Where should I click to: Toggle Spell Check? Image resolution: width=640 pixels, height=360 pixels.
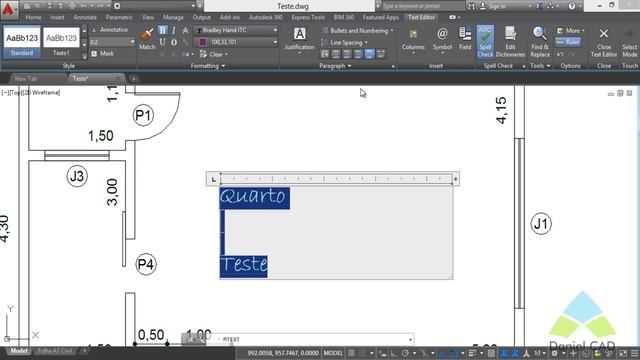coord(485,41)
